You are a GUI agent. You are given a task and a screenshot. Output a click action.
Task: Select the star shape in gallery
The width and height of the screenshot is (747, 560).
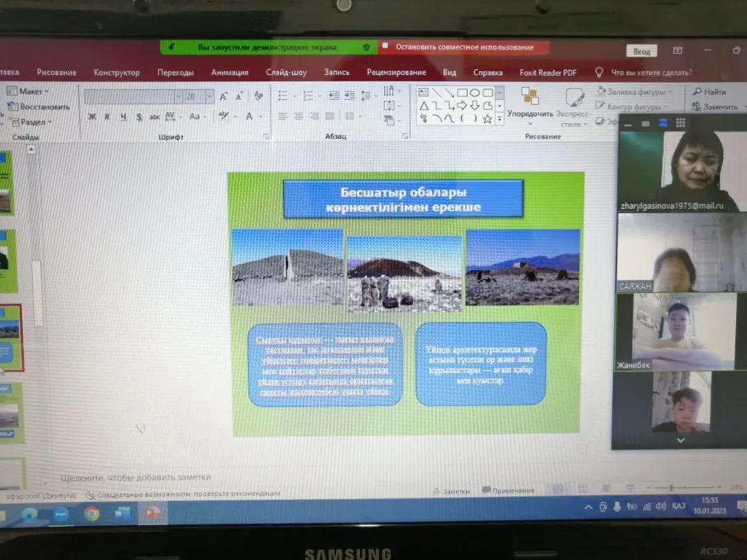[x=487, y=119]
